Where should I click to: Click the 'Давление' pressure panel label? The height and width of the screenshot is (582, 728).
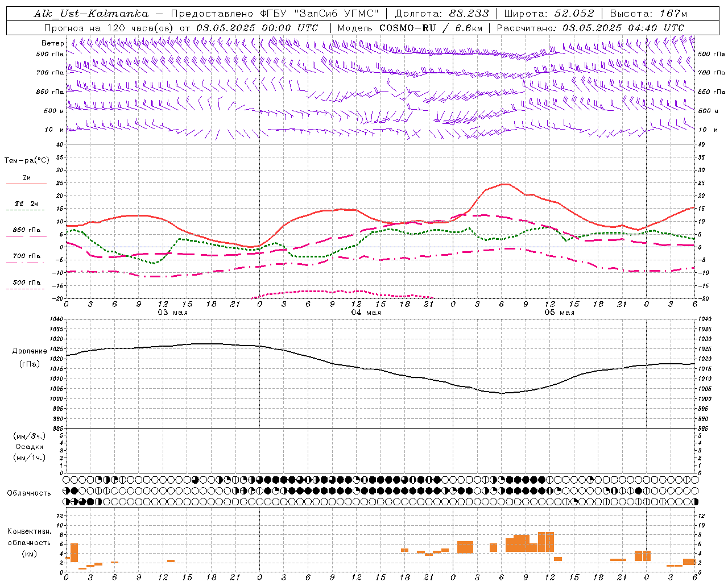point(30,351)
